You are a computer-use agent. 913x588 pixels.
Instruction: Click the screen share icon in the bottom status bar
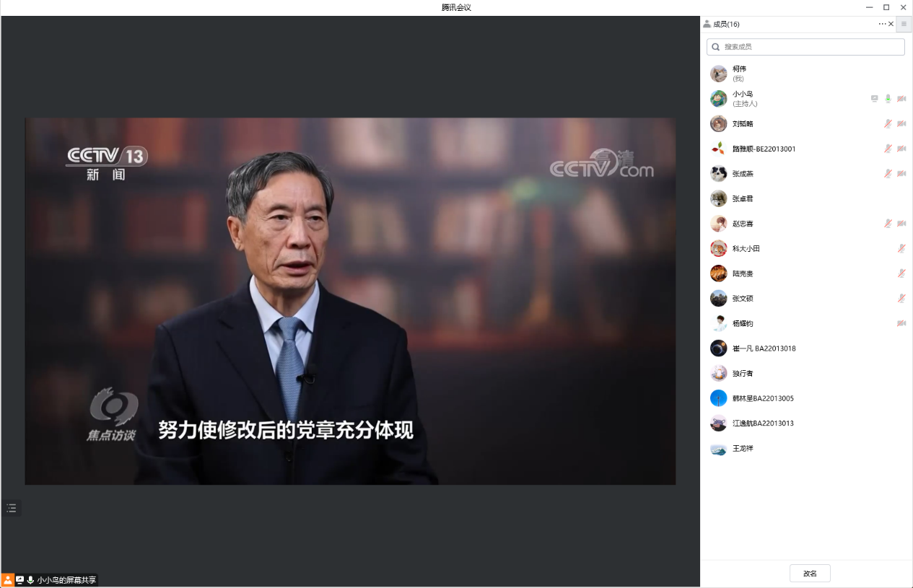(19, 580)
